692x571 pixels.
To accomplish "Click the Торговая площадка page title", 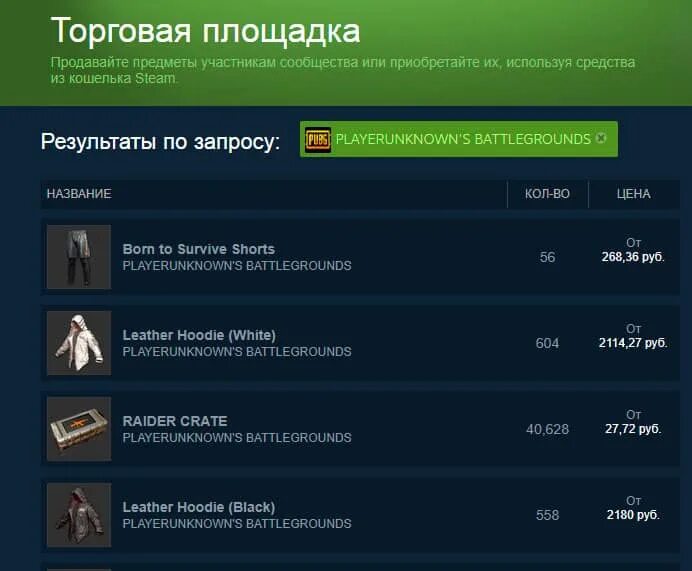I will click(206, 30).
